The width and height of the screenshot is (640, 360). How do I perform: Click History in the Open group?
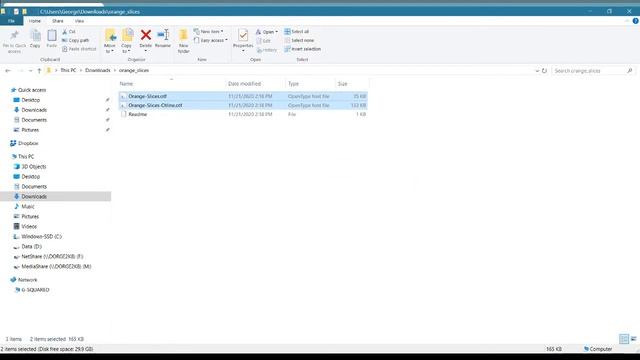[x=267, y=50]
